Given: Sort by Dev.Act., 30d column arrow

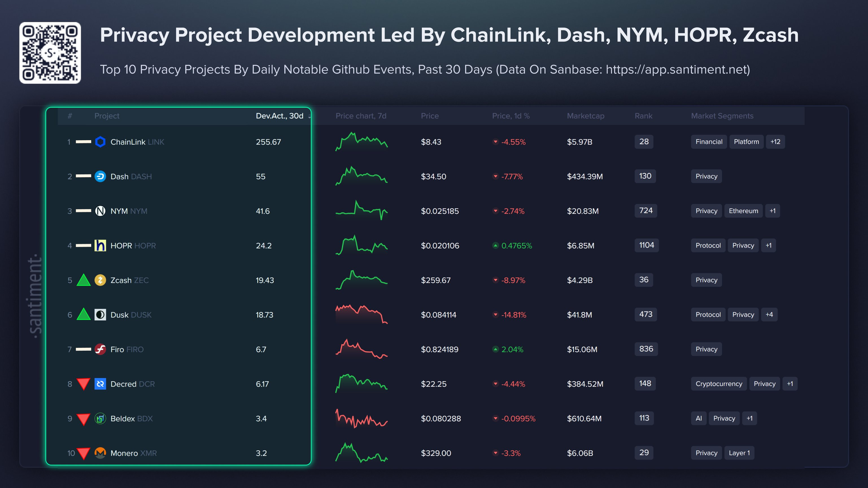Looking at the screenshot, I should pos(309,116).
